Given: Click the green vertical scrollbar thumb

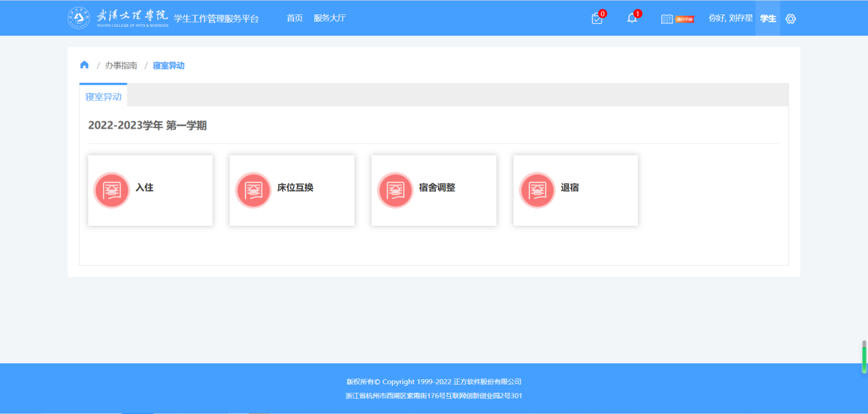Looking at the screenshot, I should tap(864, 358).
